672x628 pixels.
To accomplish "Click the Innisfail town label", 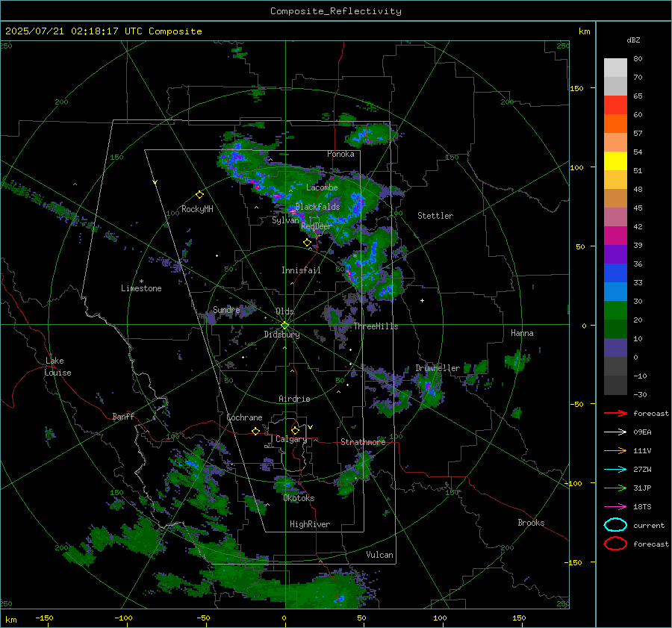I will point(301,270).
